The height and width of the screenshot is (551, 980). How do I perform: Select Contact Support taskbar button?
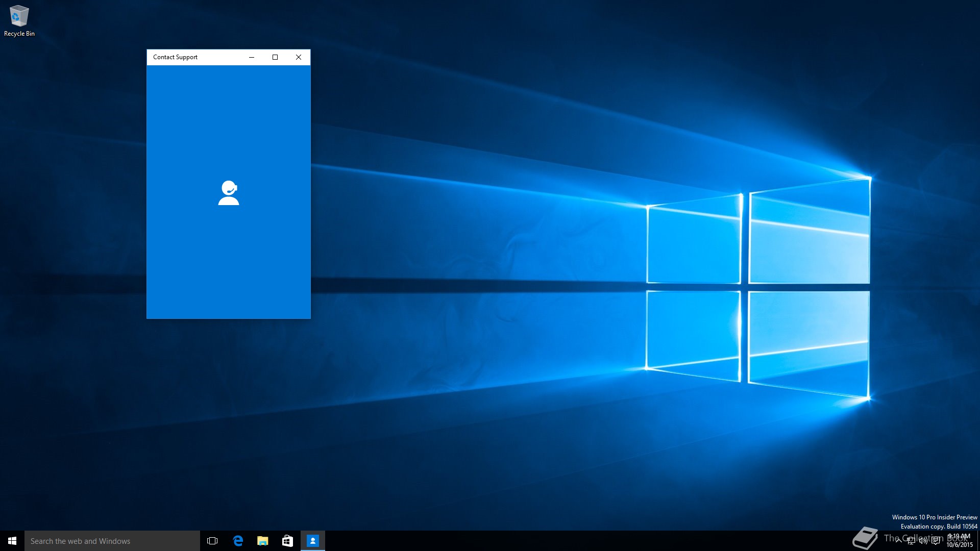pyautogui.click(x=313, y=541)
